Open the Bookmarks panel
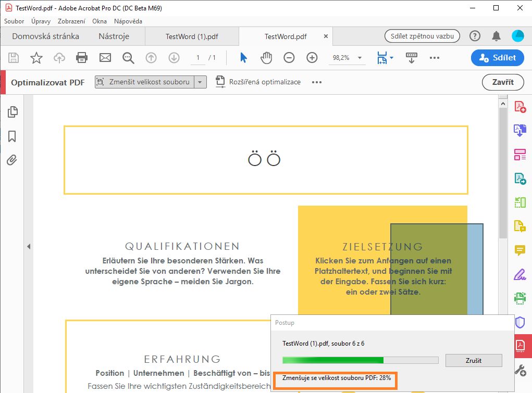This screenshot has height=393, width=532. [x=11, y=136]
